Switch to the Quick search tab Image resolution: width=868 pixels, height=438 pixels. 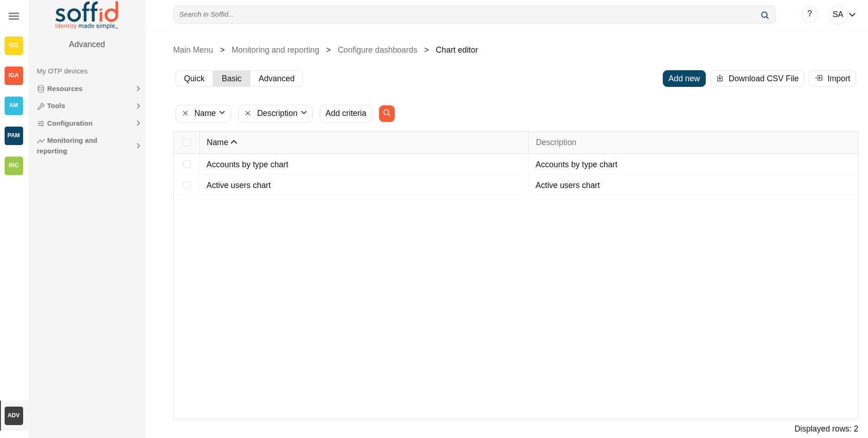pos(194,79)
